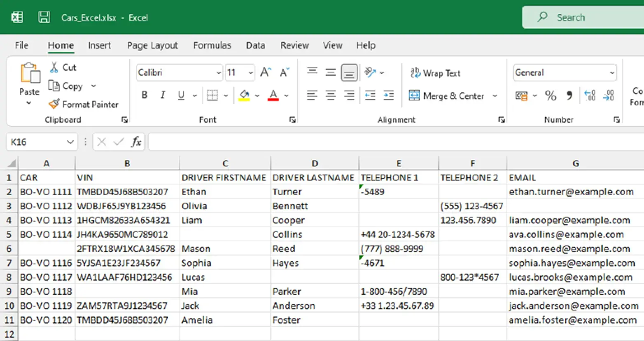The image size is (644, 341).
Task: Expand Underline style dropdown arrow
Action: (194, 96)
